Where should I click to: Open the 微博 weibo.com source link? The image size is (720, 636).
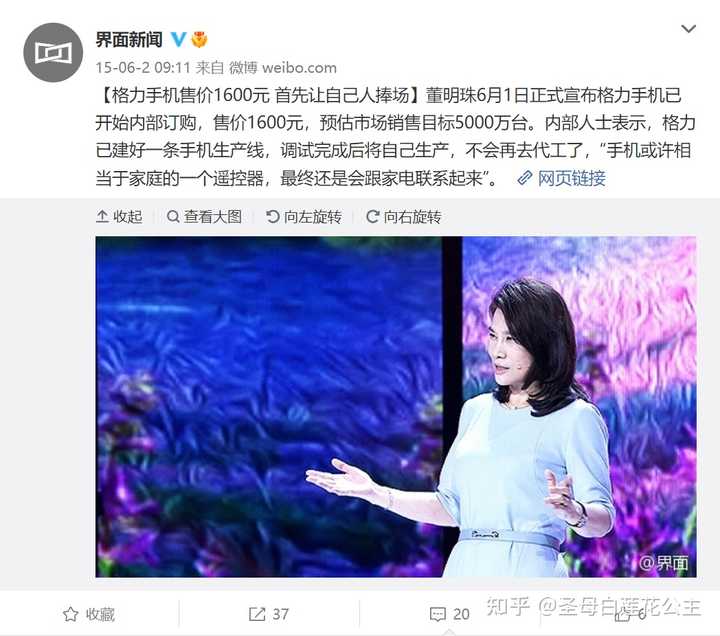(282, 68)
